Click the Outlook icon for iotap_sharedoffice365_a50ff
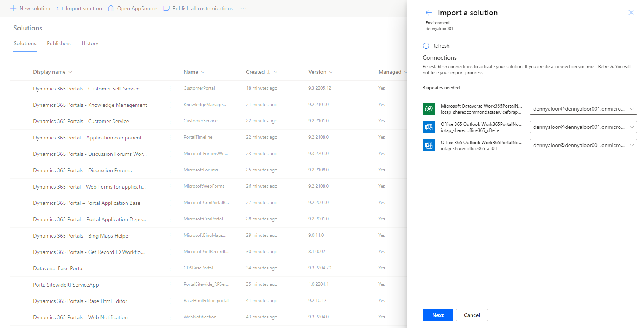 (429, 145)
